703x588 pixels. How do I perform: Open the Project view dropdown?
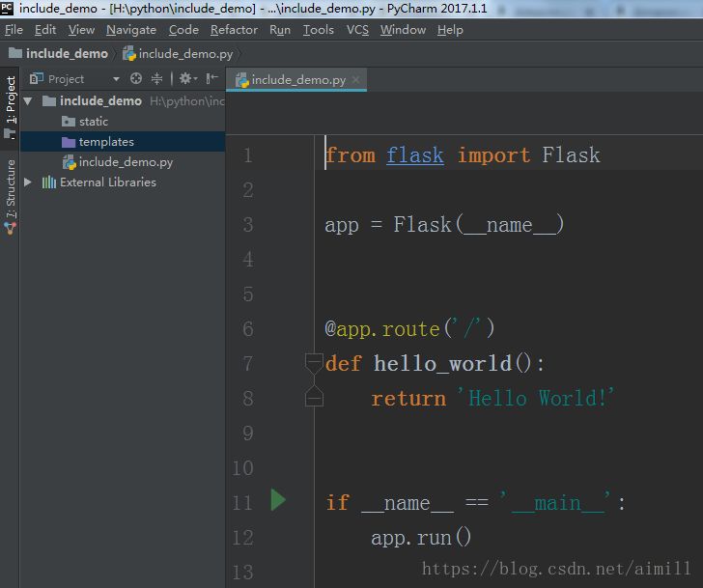pos(116,79)
